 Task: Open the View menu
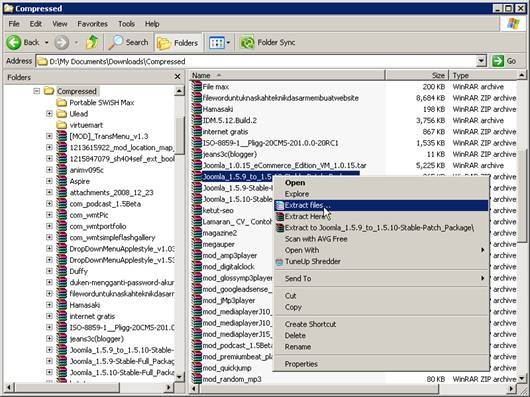point(59,24)
